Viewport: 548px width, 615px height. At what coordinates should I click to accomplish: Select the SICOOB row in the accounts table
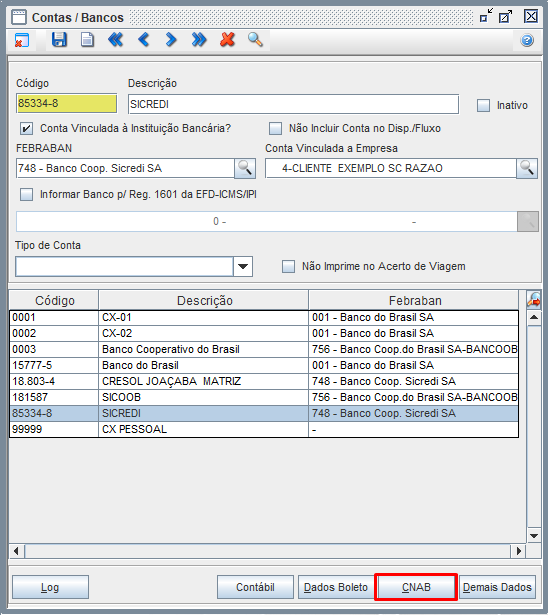tap(264, 397)
